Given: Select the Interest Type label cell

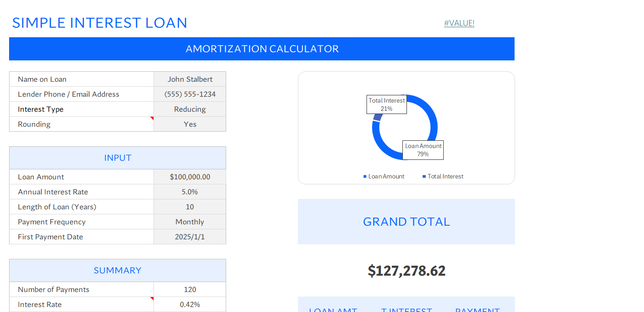Looking at the screenshot, I should click(x=81, y=109).
